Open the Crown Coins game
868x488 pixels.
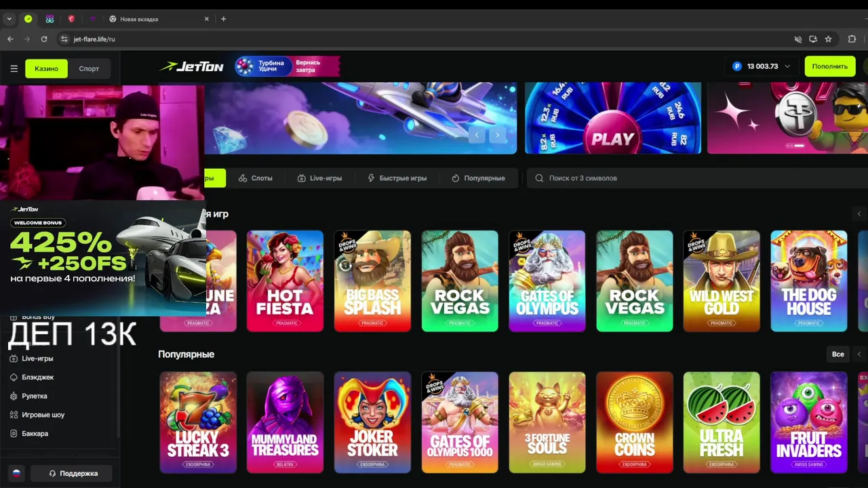click(x=635, y=422)
